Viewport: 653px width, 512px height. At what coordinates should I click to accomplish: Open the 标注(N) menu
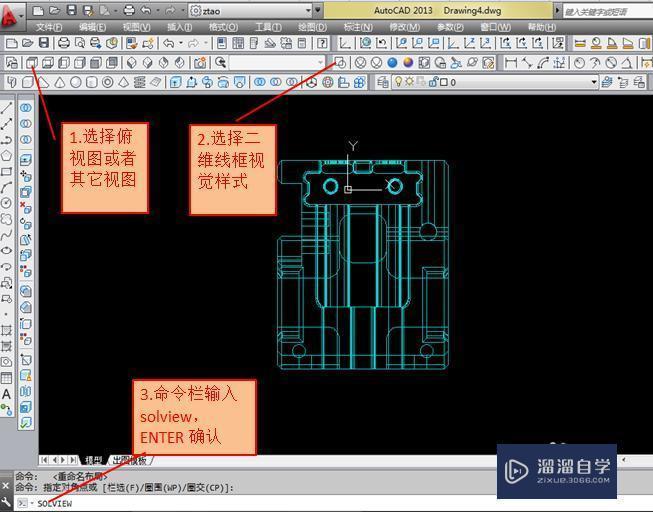(x=358, y=27)
